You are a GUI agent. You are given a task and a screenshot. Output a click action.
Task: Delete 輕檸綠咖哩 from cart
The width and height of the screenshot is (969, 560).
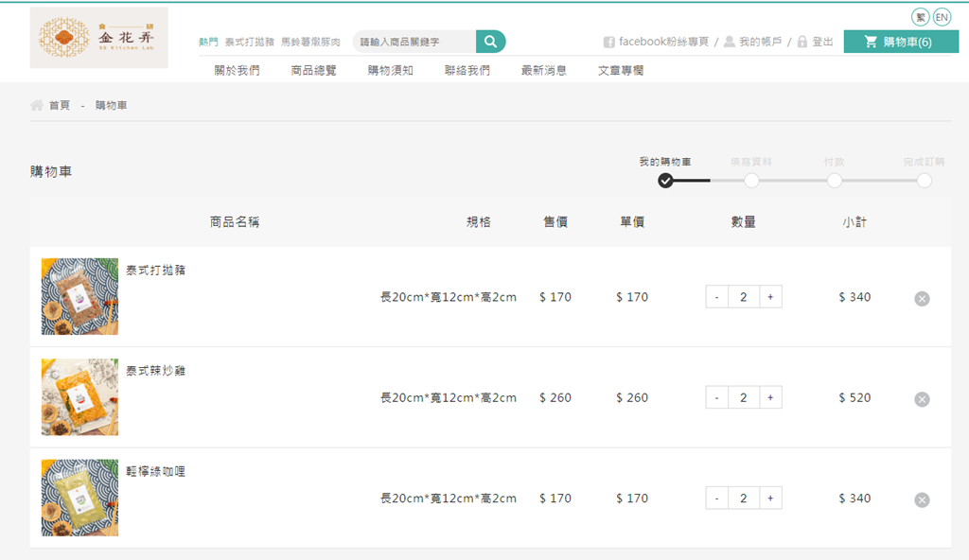click(922, 500)
